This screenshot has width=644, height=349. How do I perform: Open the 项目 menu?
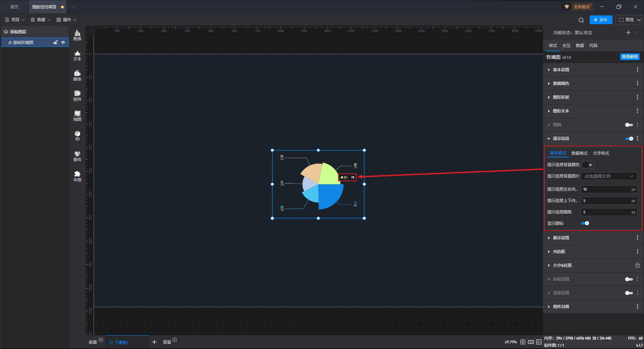pos(15,20)
